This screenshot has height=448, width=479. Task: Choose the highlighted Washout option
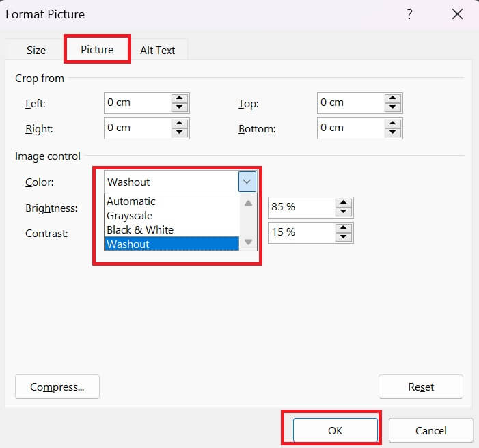(172, 244)
